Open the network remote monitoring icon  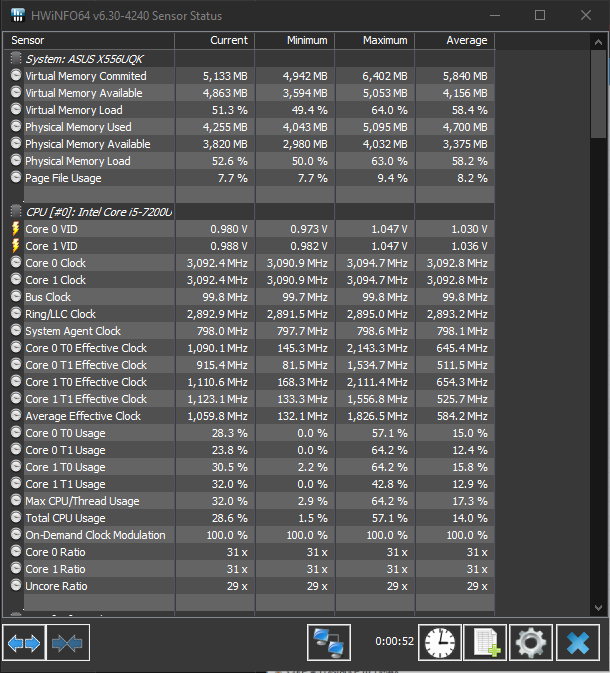[x=329, y=643]
